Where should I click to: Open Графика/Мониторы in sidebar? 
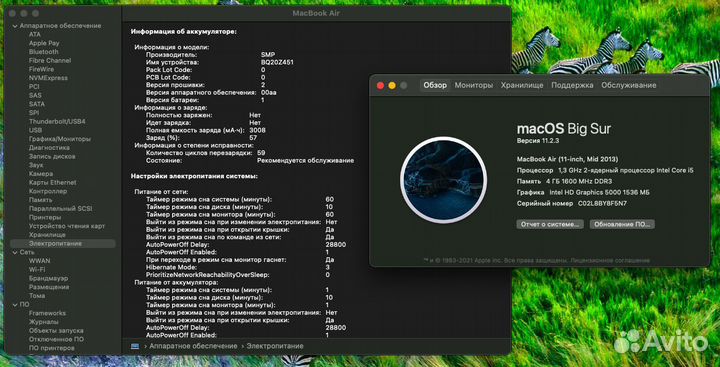coord(60,139)
